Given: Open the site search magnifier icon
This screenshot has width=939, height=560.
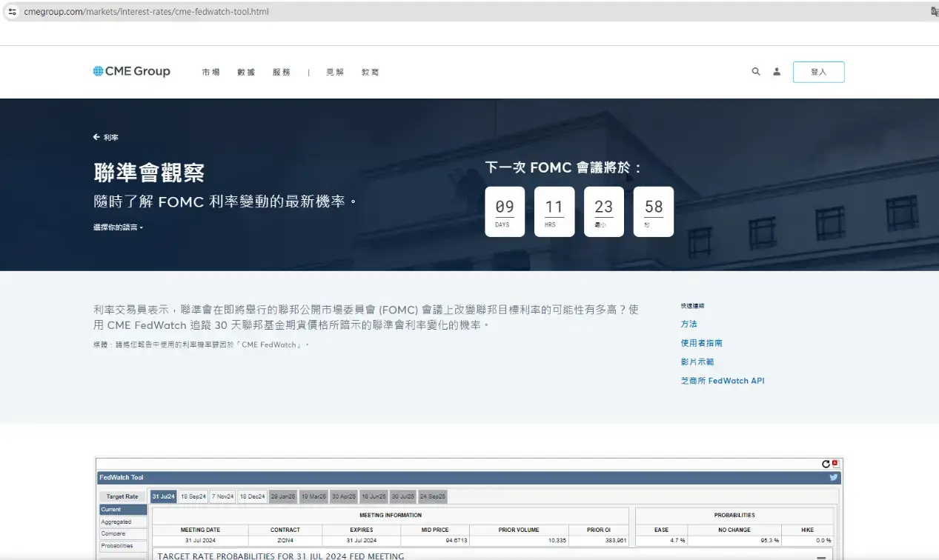Looking at the screenshot, I should click(x=755, y=71).
